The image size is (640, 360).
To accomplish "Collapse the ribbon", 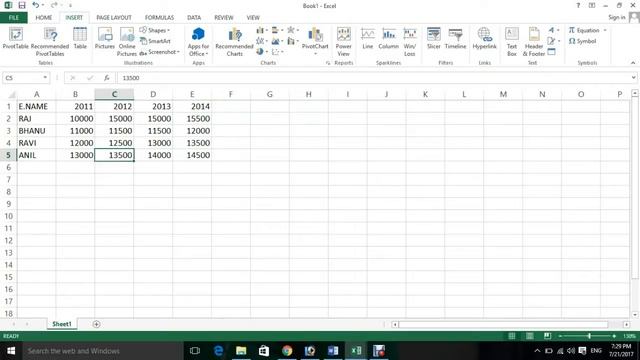I will [x=633, y=62].
